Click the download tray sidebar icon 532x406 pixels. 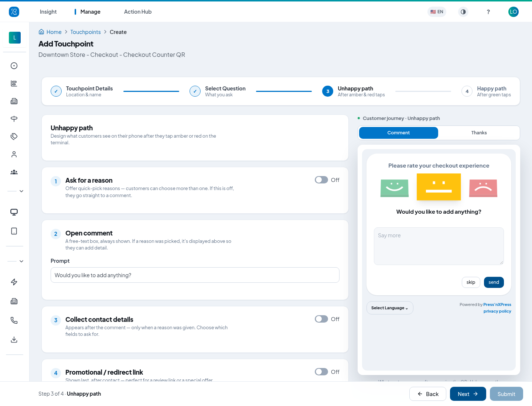point(14,340)
